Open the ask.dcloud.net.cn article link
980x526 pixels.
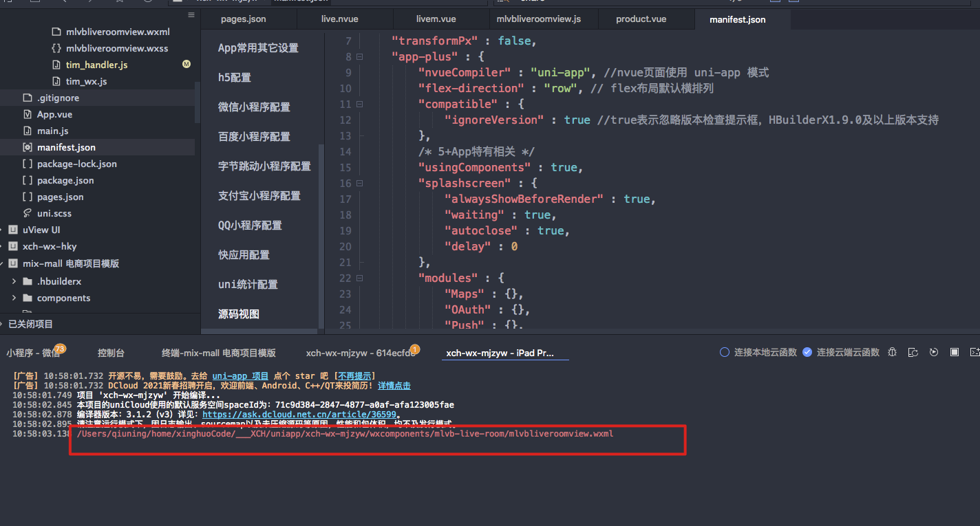click(299, 415)
